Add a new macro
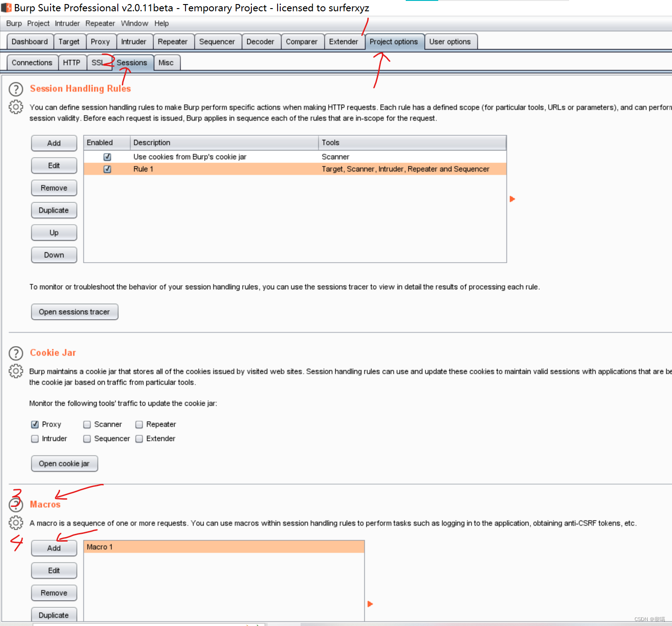This screenshot has height=626, width=672. pos(54,548)
